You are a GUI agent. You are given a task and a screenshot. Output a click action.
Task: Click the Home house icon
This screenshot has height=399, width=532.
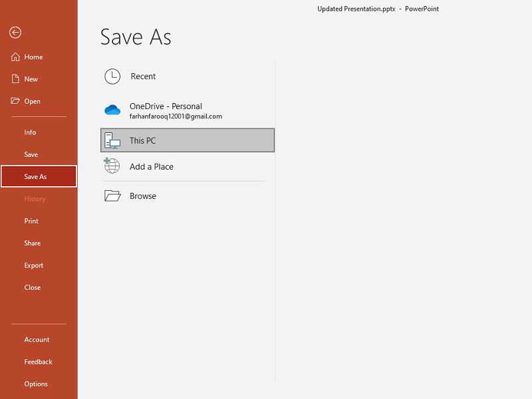click(x=15, y=57)
